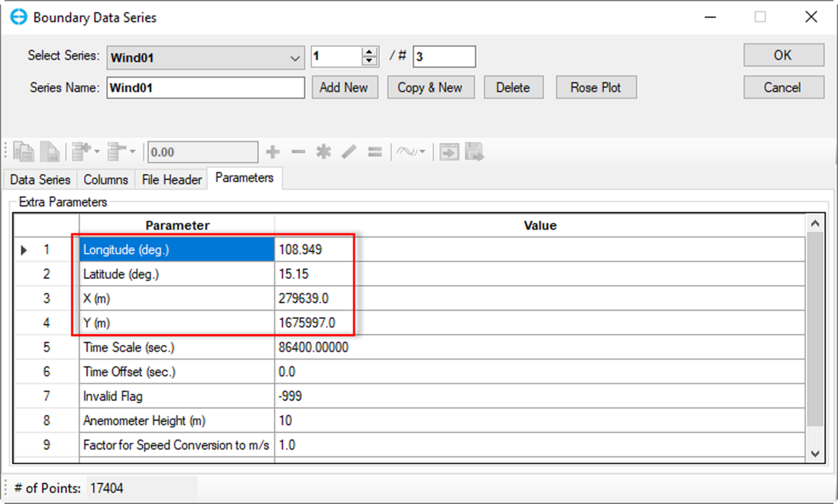Click the export data window icon
Image resolution: width=838 pixels, height=504 pixels.
pos(449,152)
